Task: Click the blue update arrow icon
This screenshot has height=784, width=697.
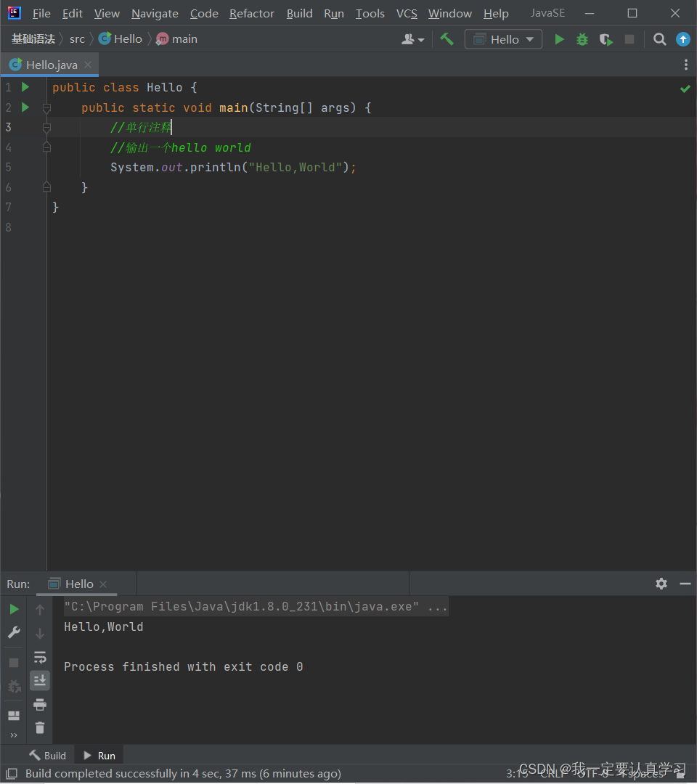Action: (683, 39)
